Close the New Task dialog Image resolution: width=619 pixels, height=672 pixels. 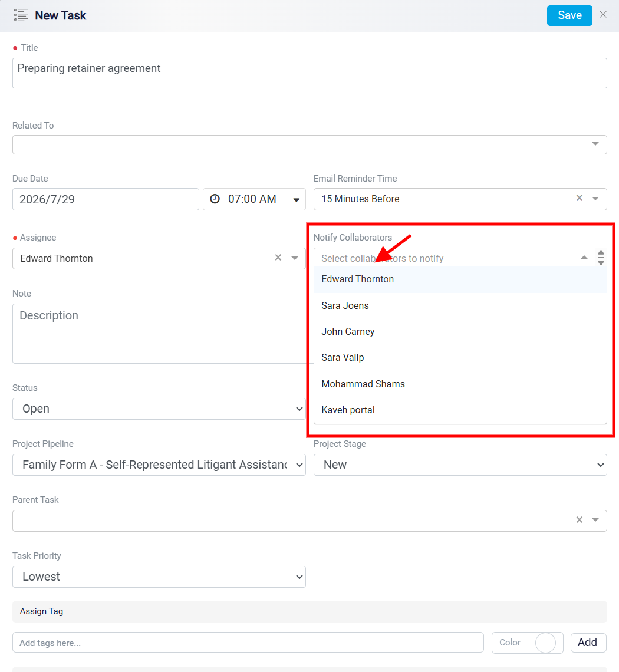[603, 15]
